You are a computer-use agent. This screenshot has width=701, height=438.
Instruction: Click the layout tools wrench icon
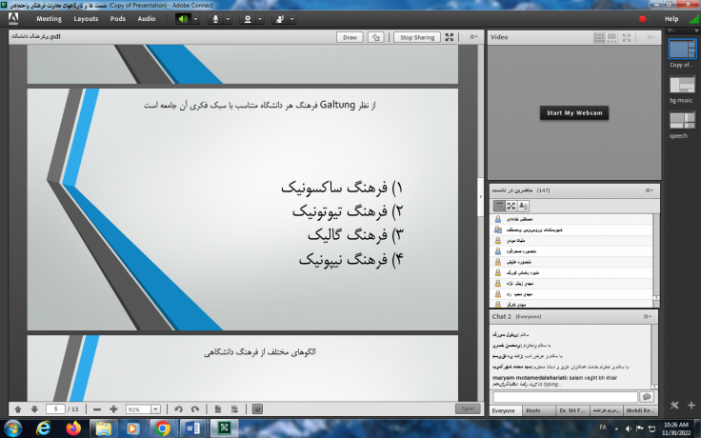[x=674, y=405]
